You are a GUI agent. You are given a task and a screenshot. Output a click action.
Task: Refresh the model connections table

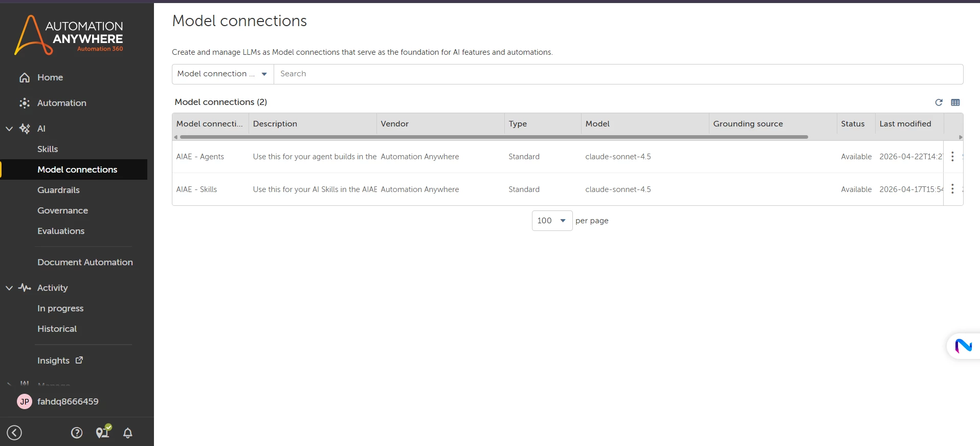(x=939, y=102)
